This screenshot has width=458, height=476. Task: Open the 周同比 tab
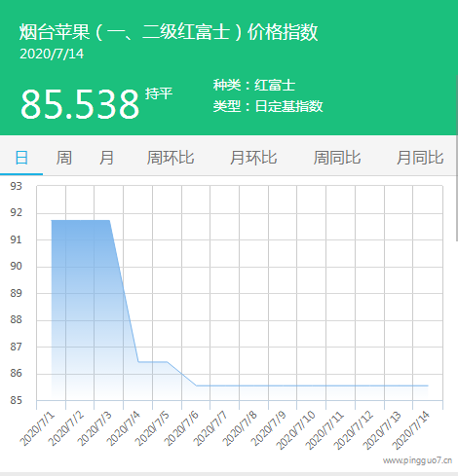tap(337, 158)
